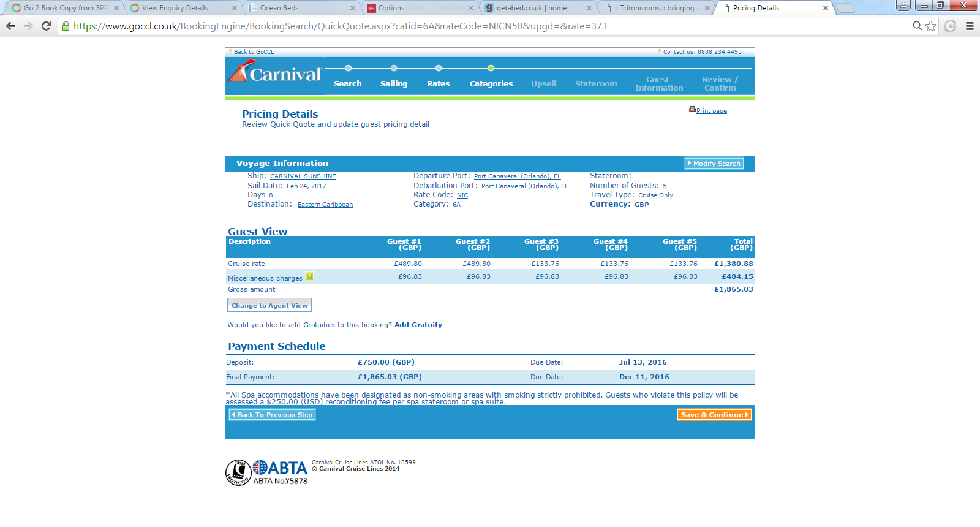Open the Eastern Caribbean destination link
The image size is (980, 527).
325,205
